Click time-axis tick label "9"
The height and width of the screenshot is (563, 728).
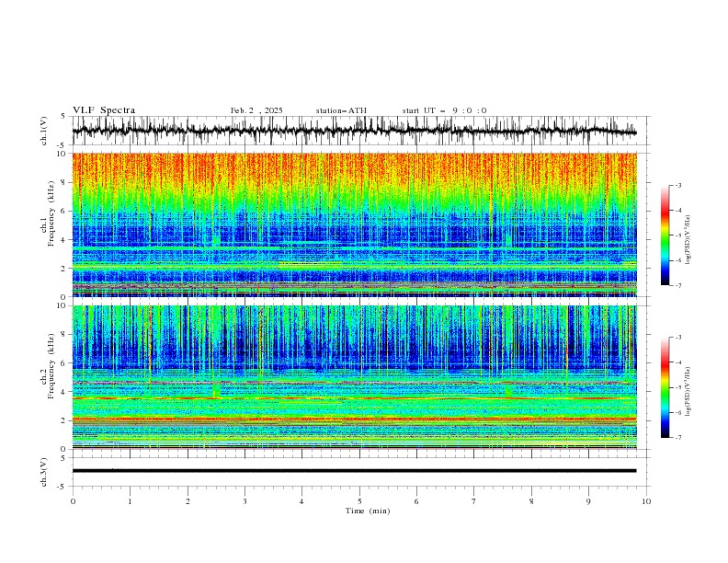(x=588, y=501)
